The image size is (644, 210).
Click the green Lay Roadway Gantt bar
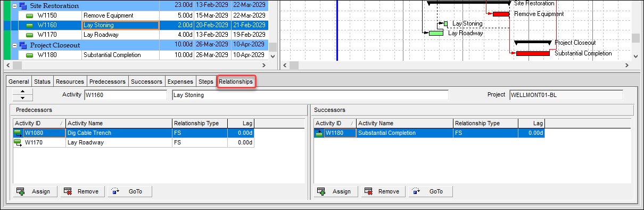coord(436,33)
